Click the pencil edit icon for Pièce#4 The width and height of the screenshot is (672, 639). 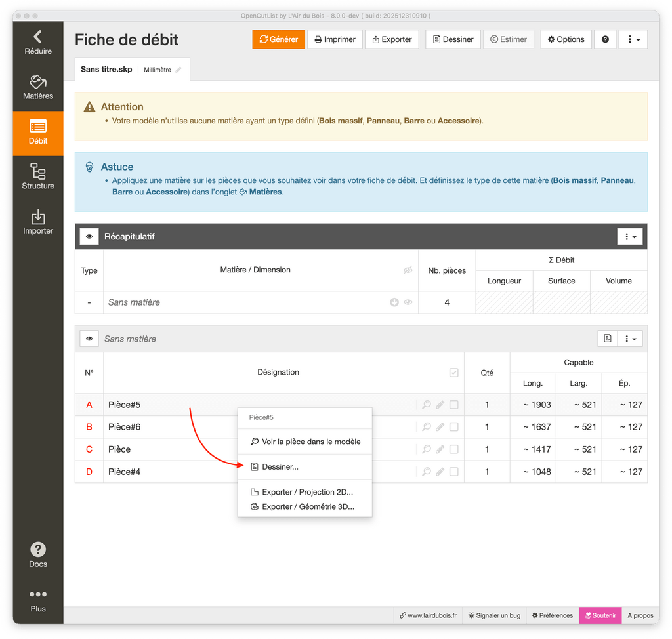(x=440, y=472)
